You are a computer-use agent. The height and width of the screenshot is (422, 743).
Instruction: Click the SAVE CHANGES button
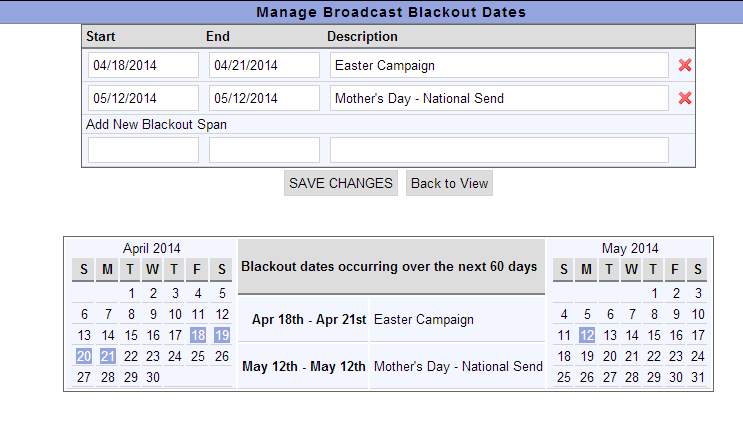click(341, 183)
